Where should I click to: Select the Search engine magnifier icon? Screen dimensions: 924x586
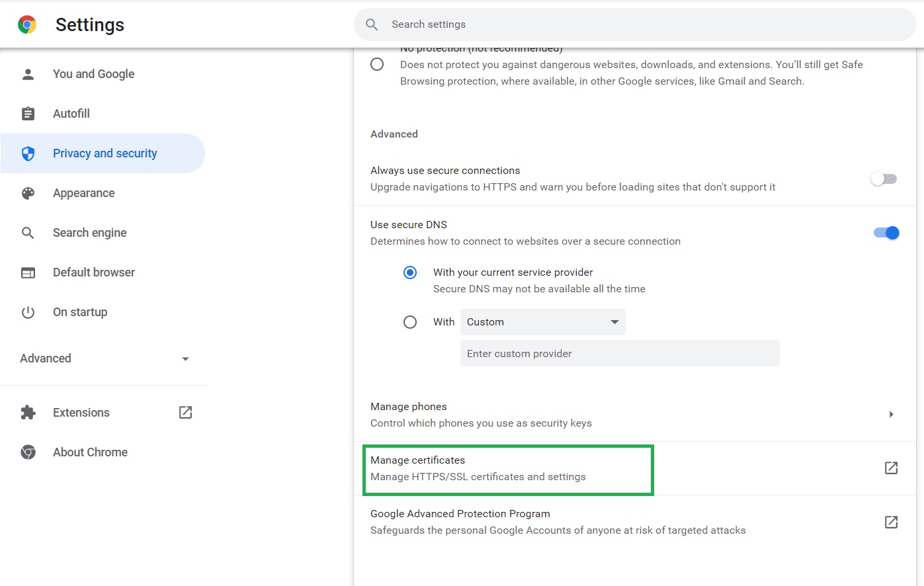click(28, 232)
